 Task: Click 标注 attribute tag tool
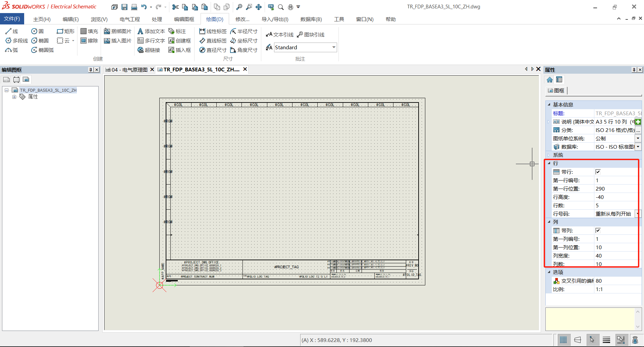pyautogui.click(x=177, y=31)
